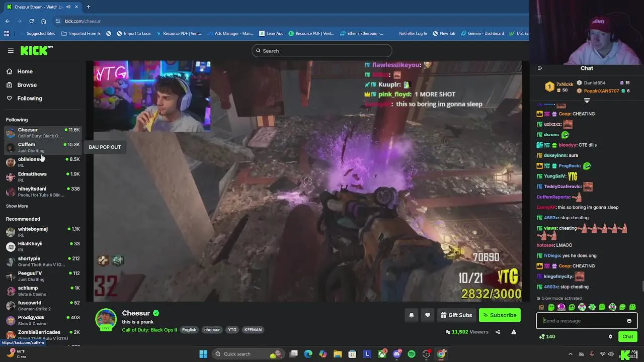
Task: Select the KEEMAN stream tag
Action: click(x=253, y=330)
